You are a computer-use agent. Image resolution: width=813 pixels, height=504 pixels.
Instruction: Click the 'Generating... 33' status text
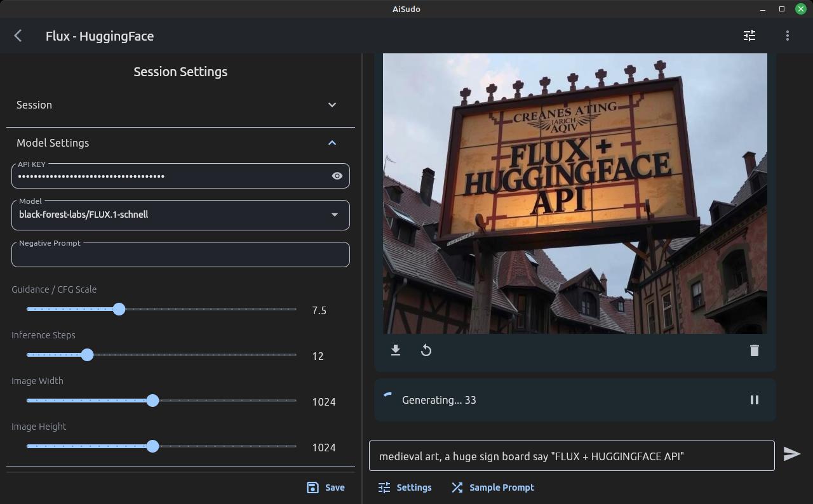(x=439, y=400)
